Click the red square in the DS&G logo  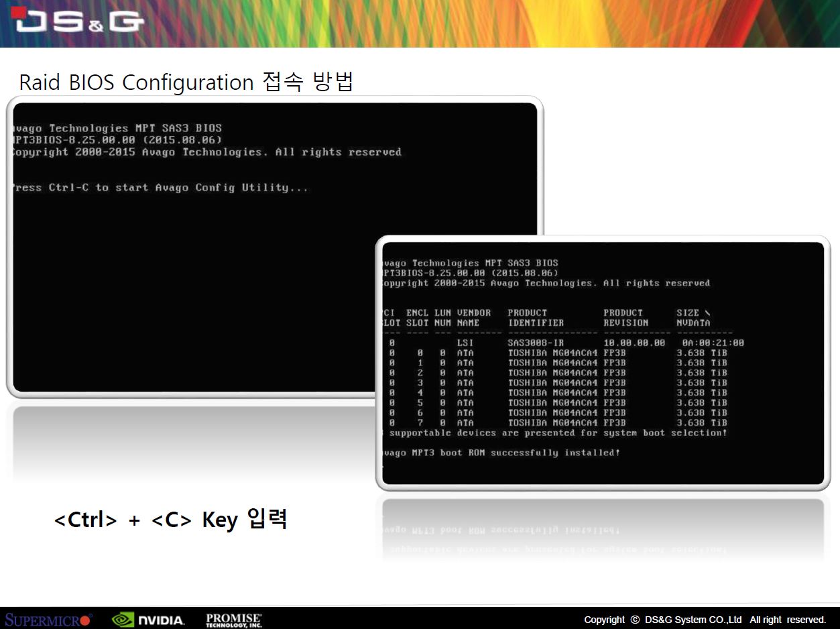click(18, 13)
